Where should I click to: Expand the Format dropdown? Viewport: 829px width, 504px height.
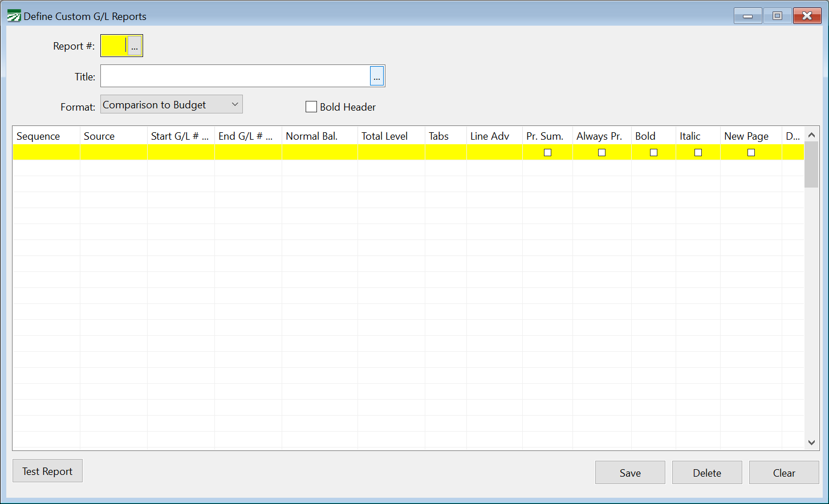pos(172,104)
